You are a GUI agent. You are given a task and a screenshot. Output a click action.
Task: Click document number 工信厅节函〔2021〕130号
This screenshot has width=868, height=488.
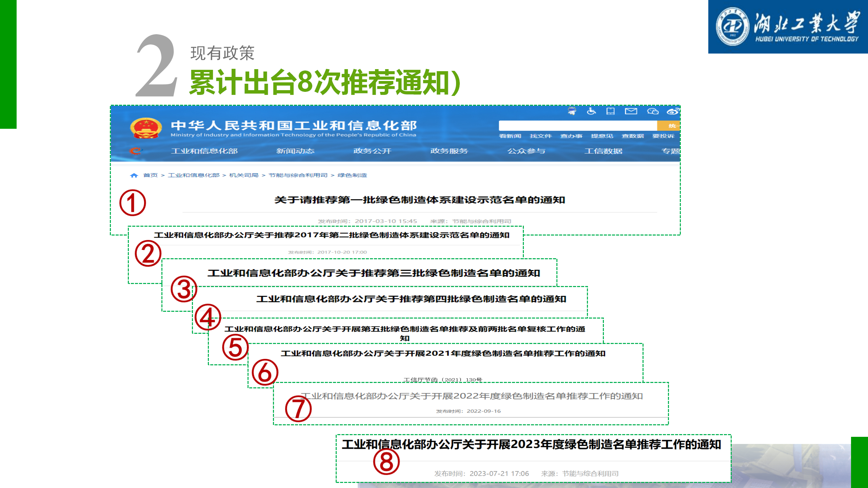coord(443,380)
